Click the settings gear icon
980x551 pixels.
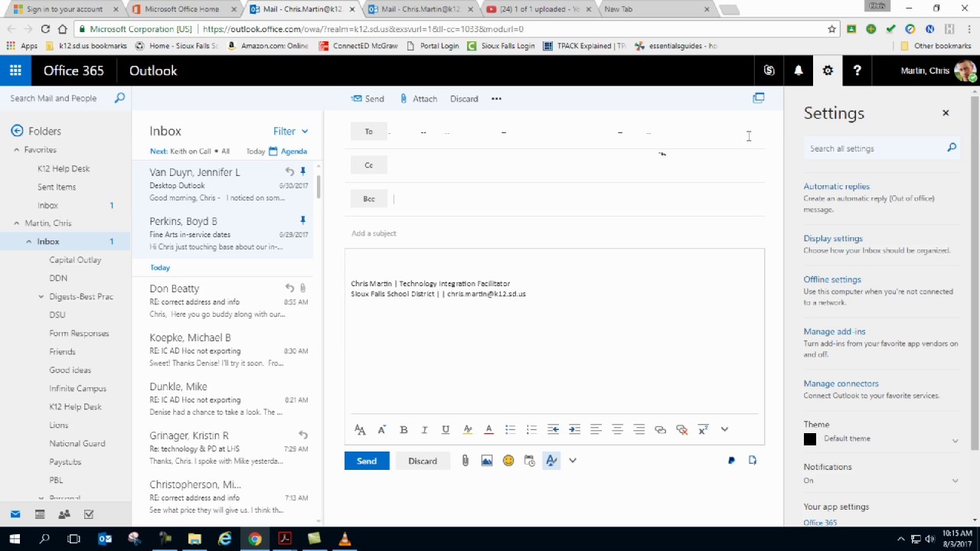(828, 70)
